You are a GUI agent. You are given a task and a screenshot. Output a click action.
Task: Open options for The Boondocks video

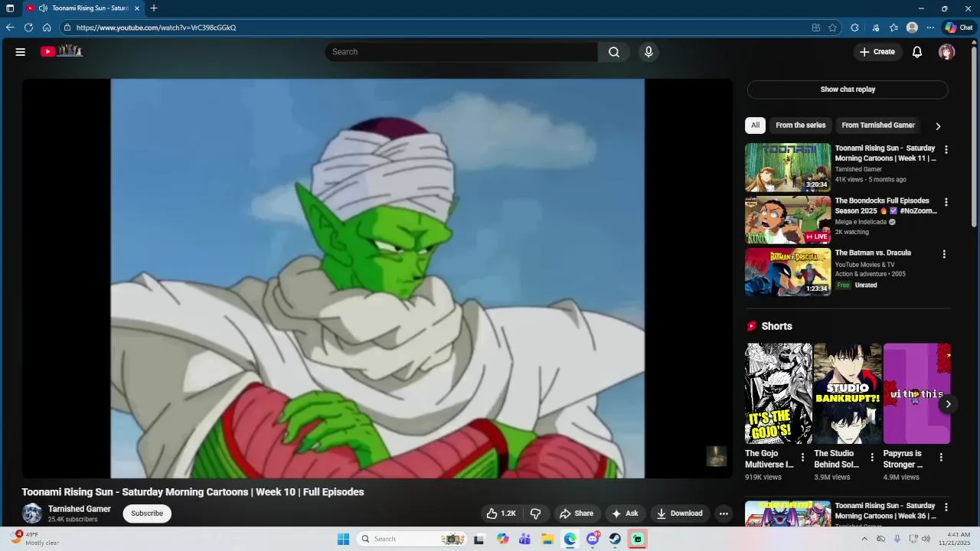946,203
